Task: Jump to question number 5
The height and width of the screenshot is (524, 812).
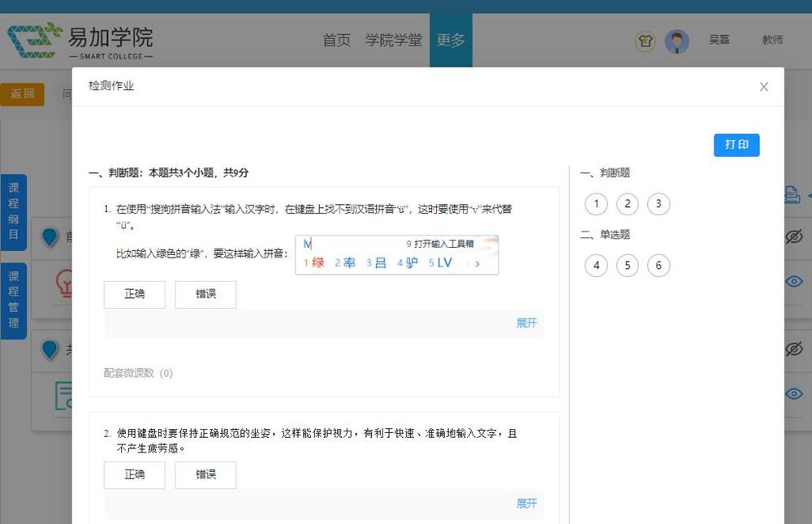Action: point(627,266)
